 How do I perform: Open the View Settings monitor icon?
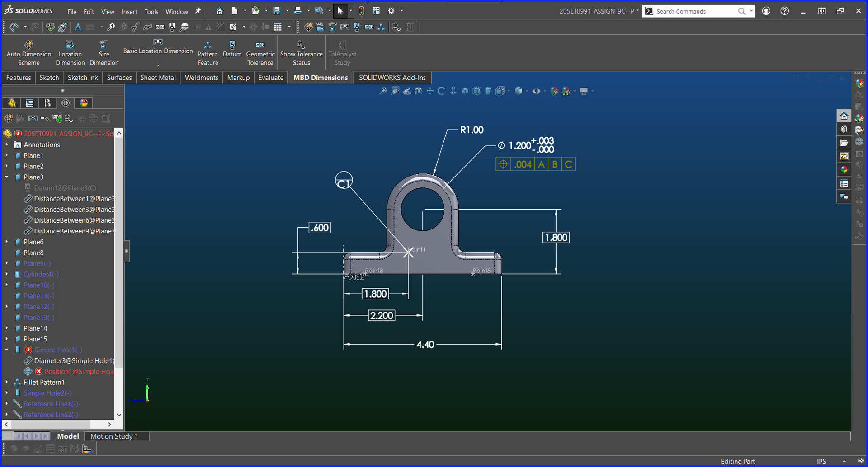584,91
